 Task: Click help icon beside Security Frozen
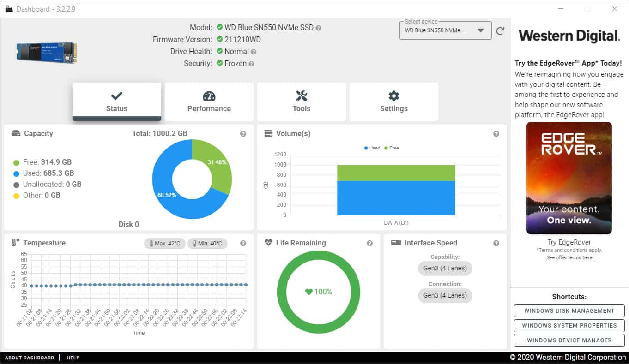[x=251, y=64]
